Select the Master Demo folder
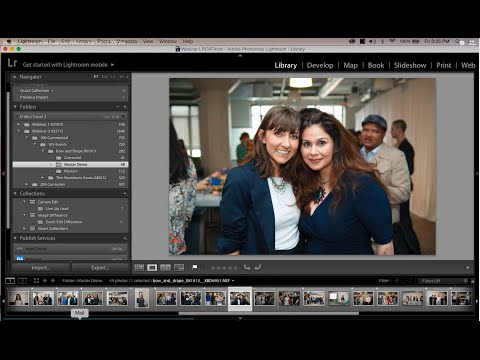This screenshot has width=480, height=360. click(70, 164)
